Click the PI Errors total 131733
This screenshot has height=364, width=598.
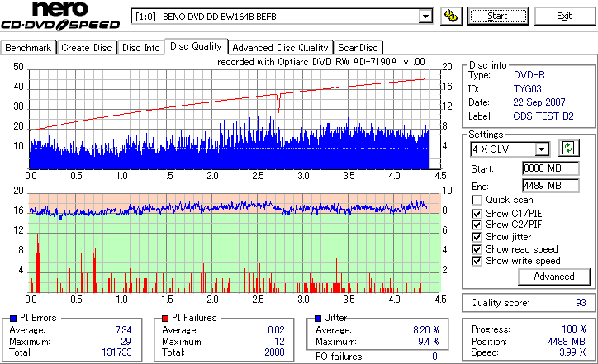pos(116,352)
